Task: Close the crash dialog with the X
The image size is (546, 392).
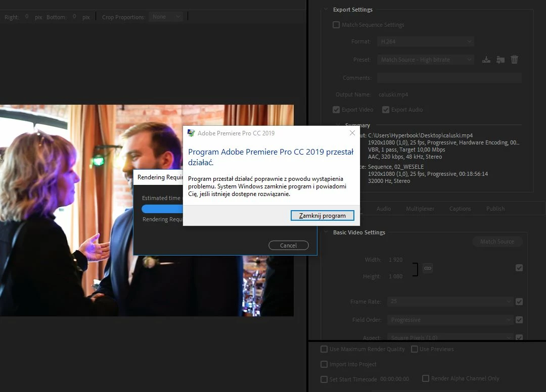Action: (352, 133)
